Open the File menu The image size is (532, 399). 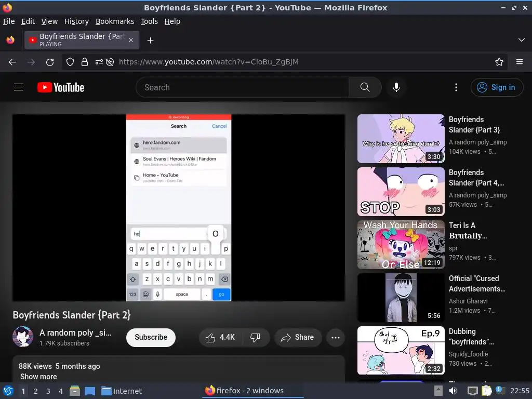tap(9, 21)
